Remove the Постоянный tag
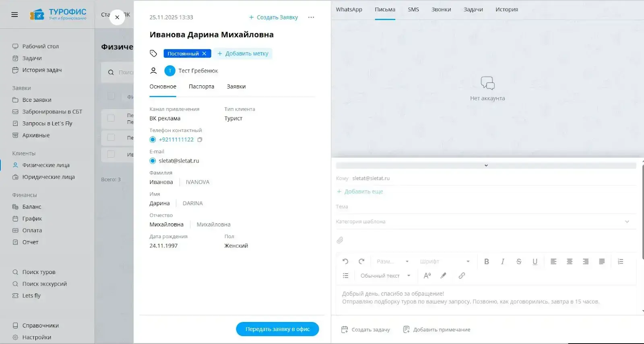Image resolution: width=644 pixels, height=344 pixels. (x=204, y=54)
